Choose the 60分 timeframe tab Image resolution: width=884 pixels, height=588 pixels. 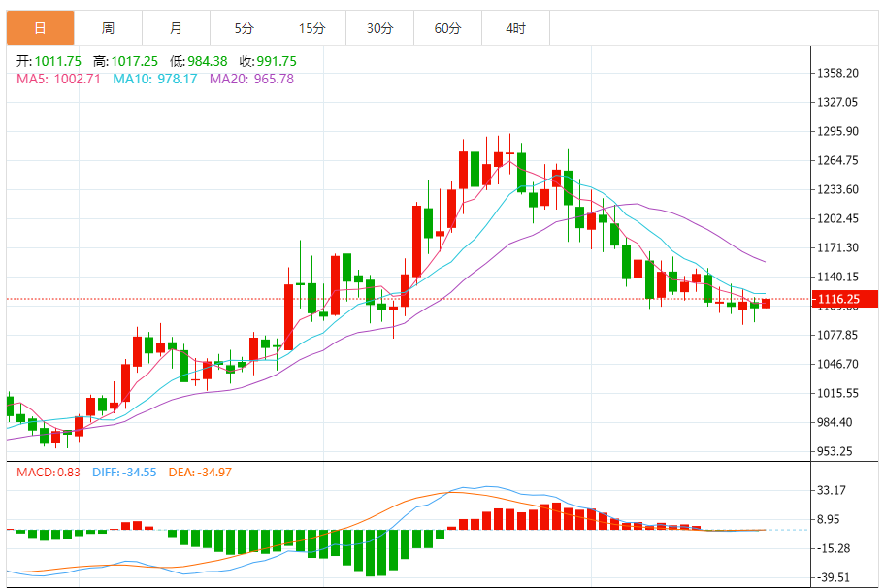[447, 29]
